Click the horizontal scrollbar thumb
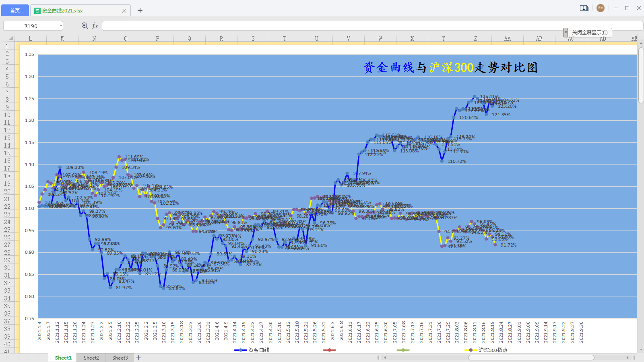The width and height of the screenshot is (644, 362). (531, 358)
